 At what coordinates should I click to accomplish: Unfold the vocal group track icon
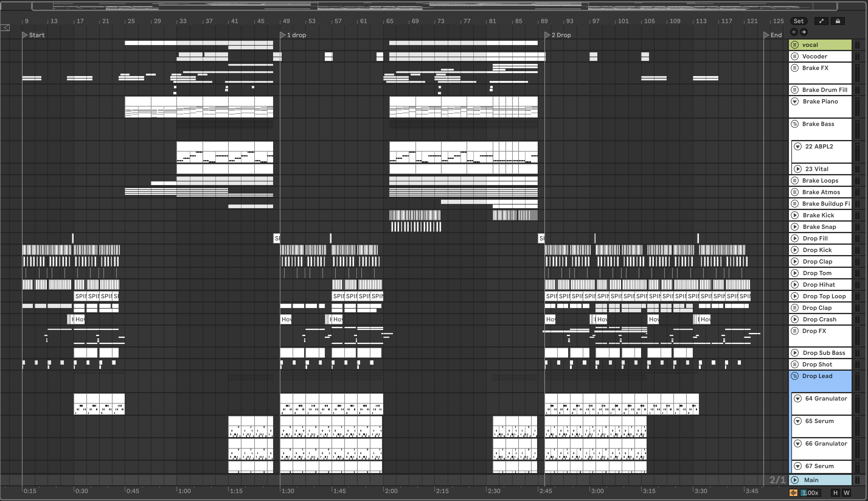(794, 45)
